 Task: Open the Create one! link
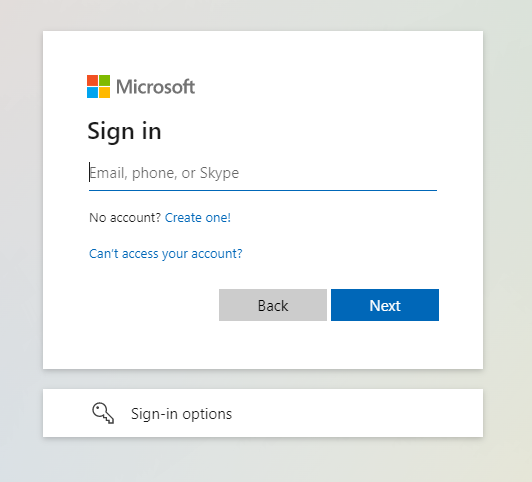coord(198,217)
